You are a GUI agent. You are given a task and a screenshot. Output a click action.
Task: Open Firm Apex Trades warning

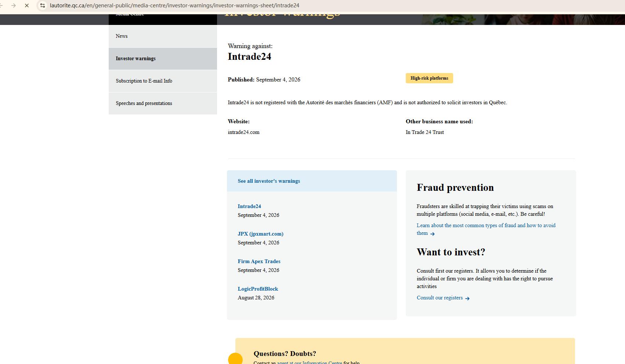[259, 261]
